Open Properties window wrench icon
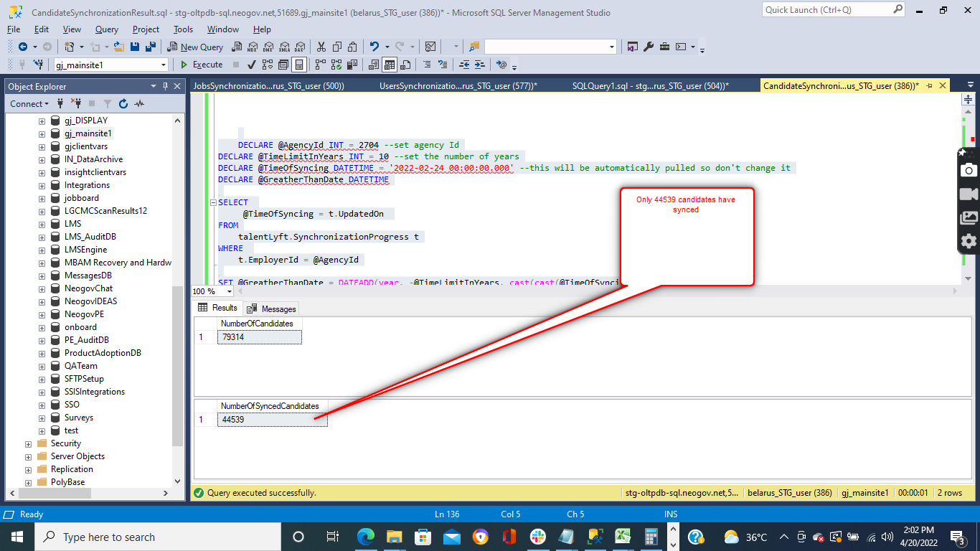Image resolution: width=980 pixels, height=551 pixels. 649,47
